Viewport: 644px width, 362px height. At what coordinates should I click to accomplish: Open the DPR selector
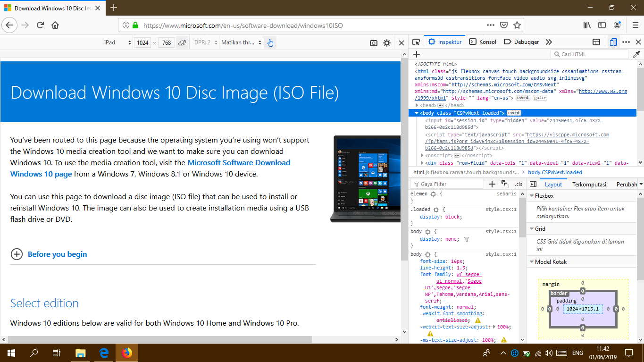point(206,42)
